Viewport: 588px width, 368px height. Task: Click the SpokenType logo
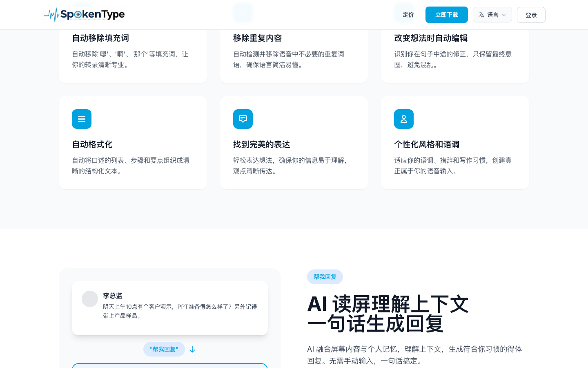(84, 15)
